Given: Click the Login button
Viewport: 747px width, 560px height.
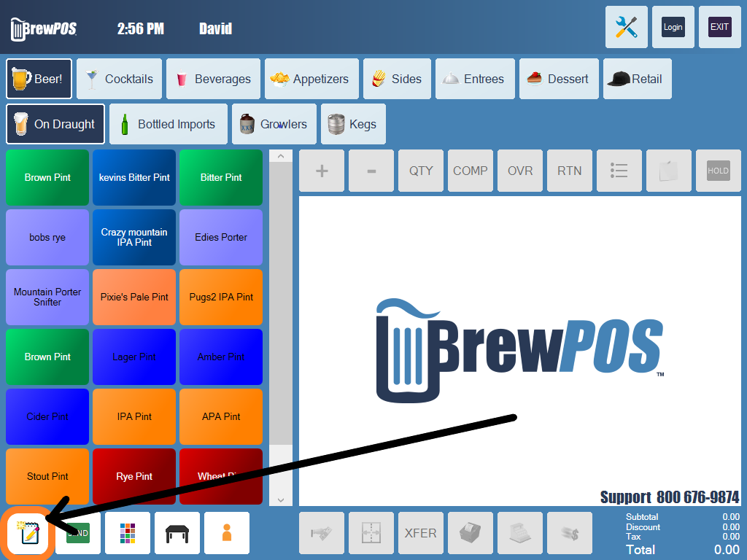Looking at the screenshot, I should (x=673, y=27).
